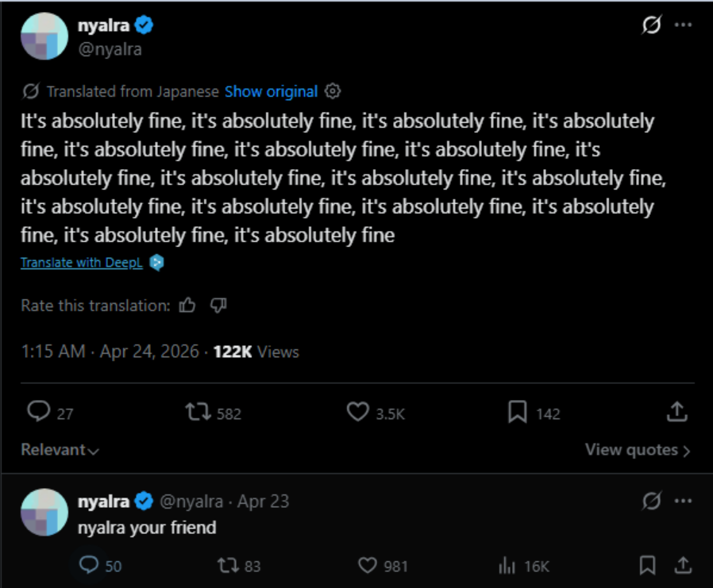Click Translate with DeepL link
This screenshot has width=713, height=588.
[82, 263]
